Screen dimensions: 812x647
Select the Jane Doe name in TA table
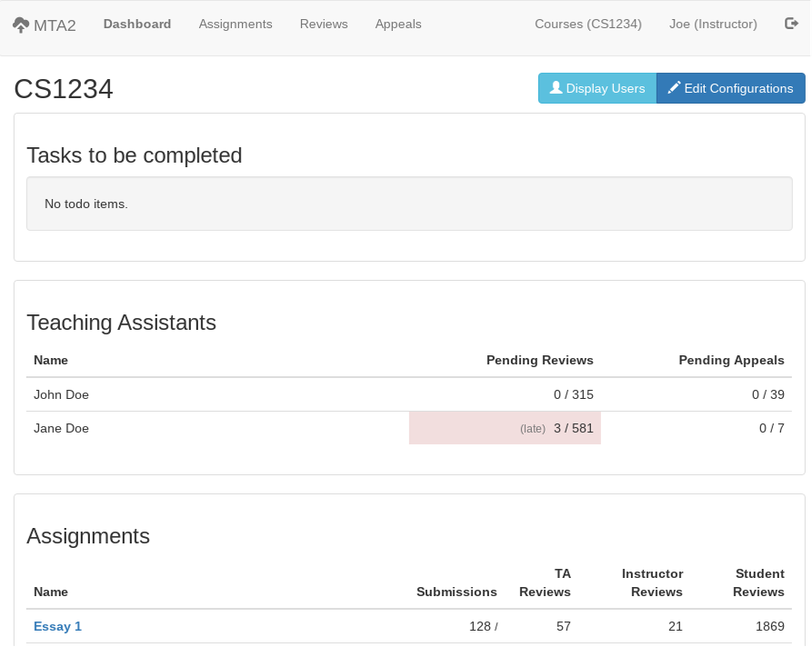click(61, 428)
